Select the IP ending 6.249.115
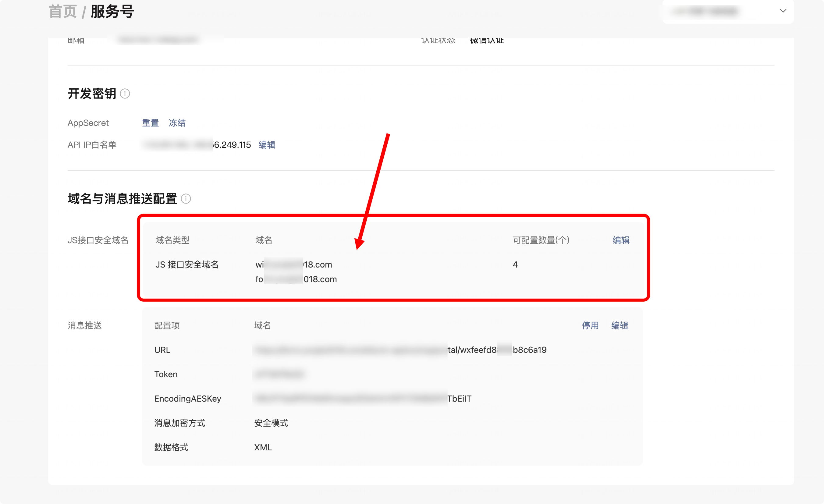This screenshot has height=504, width=824. [x=197, y=145]
